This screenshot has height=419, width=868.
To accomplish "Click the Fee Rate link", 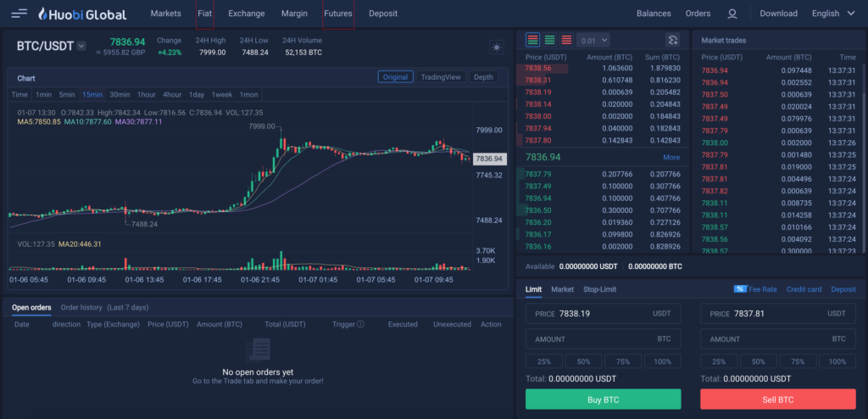I will click(763, 289).
